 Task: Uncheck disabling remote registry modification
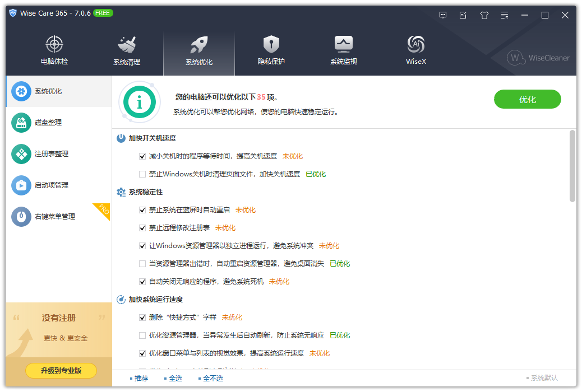click(x=142, y=227)
